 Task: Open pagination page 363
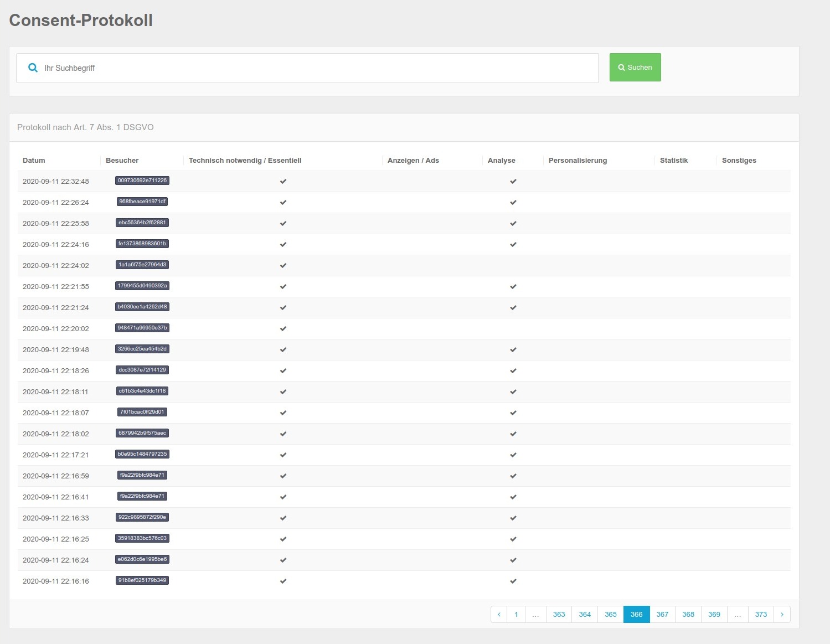pos(559,614)
